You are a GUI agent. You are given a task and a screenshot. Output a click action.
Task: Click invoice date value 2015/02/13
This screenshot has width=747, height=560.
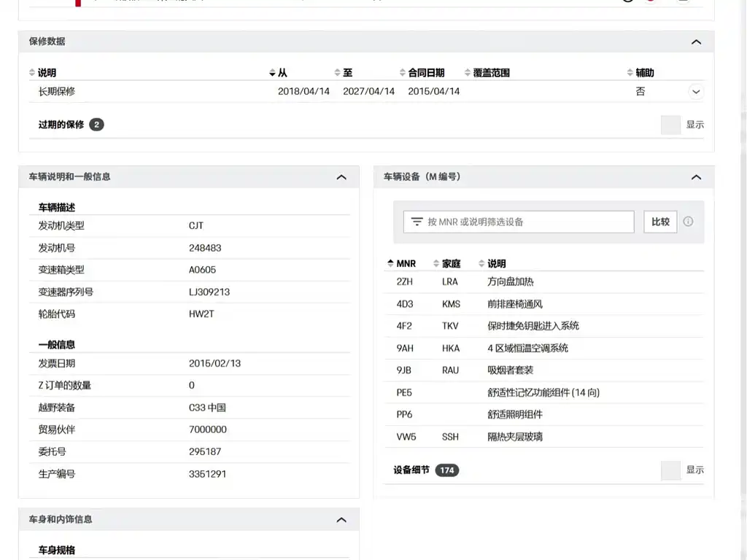pos(215,363)
